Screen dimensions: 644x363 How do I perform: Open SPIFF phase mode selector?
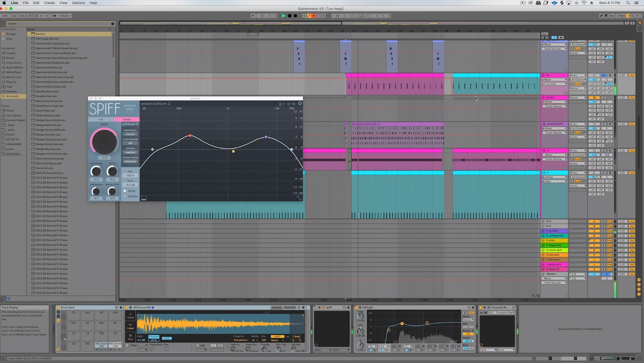pos(130,161)
